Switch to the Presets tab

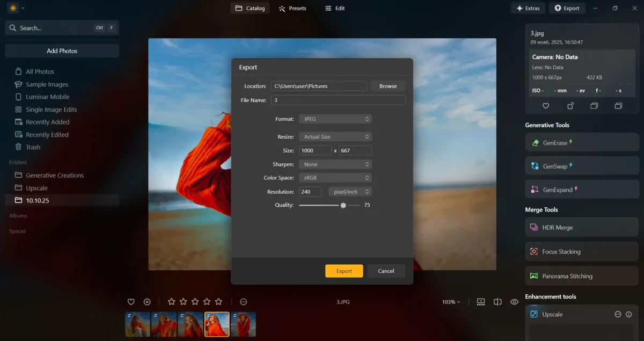(x=293, y=8)
